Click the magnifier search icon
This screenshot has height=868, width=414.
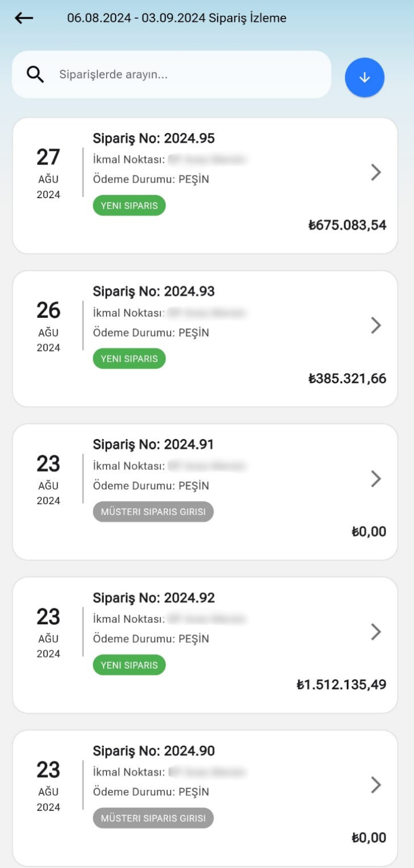click(x=35, y=75)
